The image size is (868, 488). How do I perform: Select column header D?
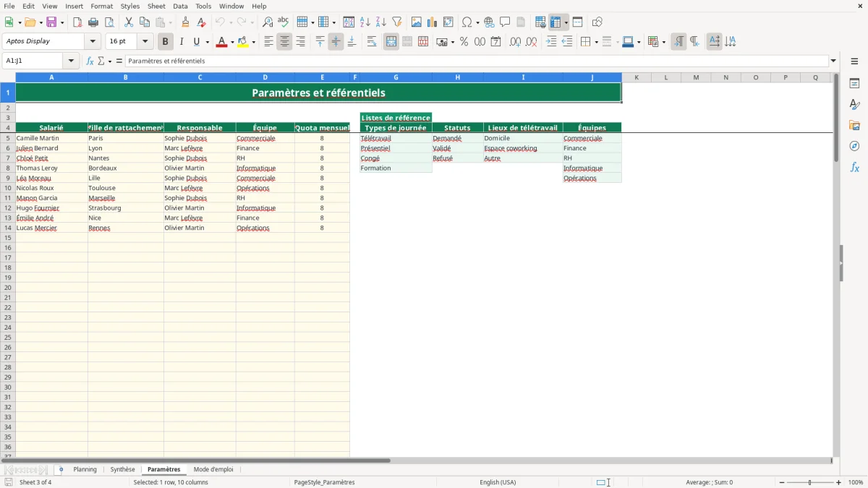pos(265,77)
